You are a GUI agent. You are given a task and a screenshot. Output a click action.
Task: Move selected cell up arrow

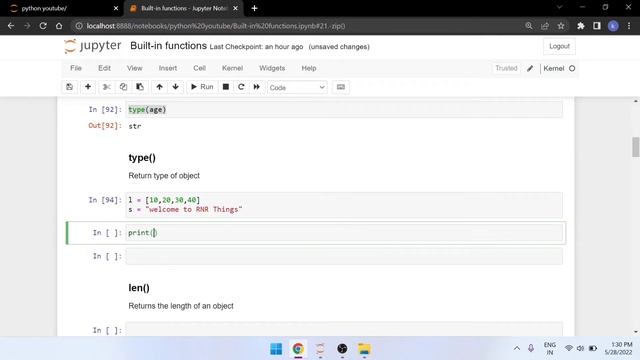[159, 87]
